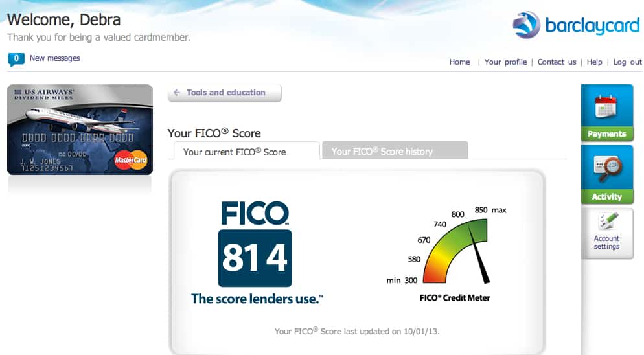The height and width of the screenshot is (355, 644).
Task: Click the '580' gauge label
Action: (x=414, y=259)
